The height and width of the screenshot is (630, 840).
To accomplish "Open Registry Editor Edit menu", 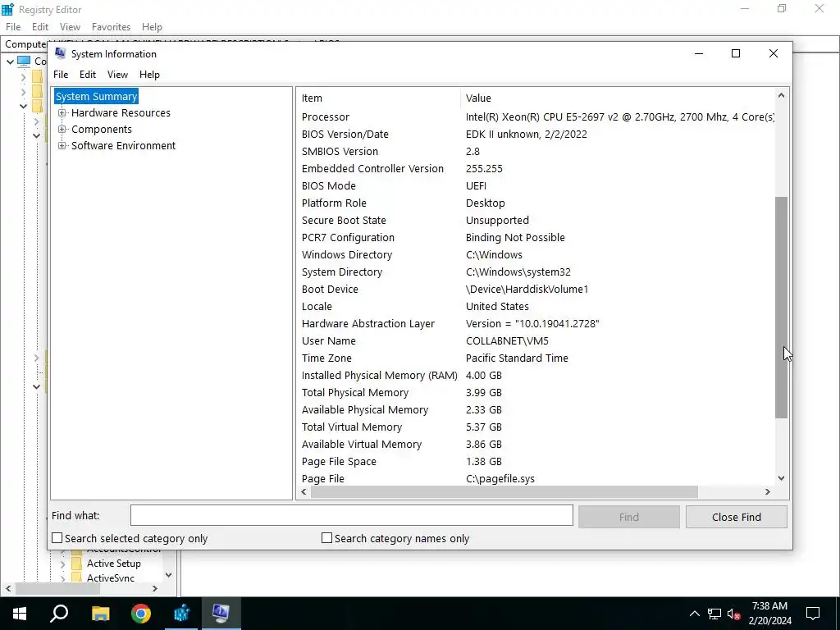I will pyautogui.click(x=40, y=27).
